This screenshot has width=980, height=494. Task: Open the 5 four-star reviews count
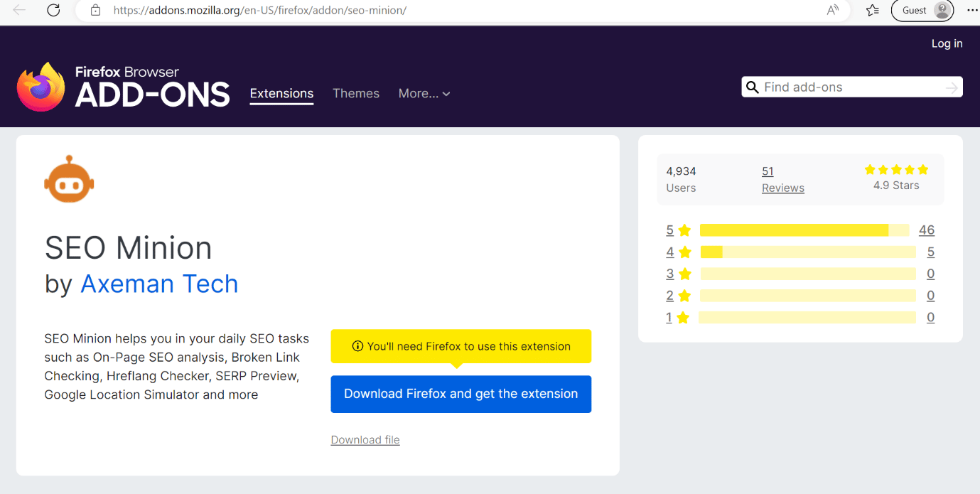931,252
